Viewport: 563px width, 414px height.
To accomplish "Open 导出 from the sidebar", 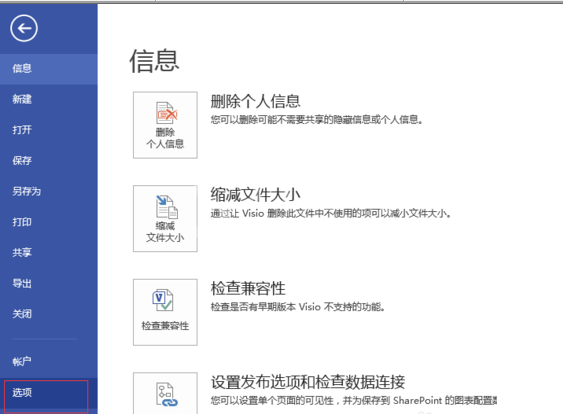I will coord(48,283).
